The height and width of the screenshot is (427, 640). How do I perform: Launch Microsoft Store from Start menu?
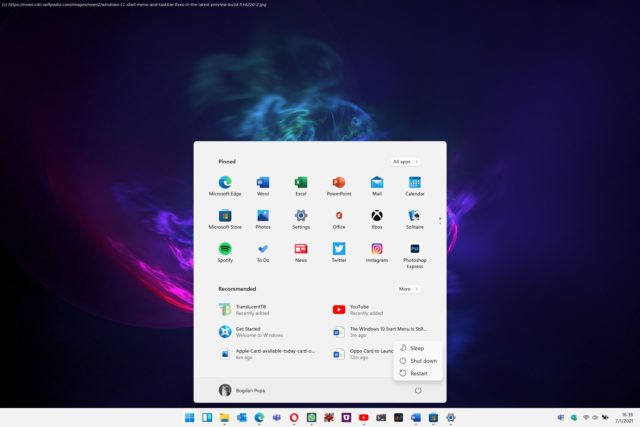point(225,219)
